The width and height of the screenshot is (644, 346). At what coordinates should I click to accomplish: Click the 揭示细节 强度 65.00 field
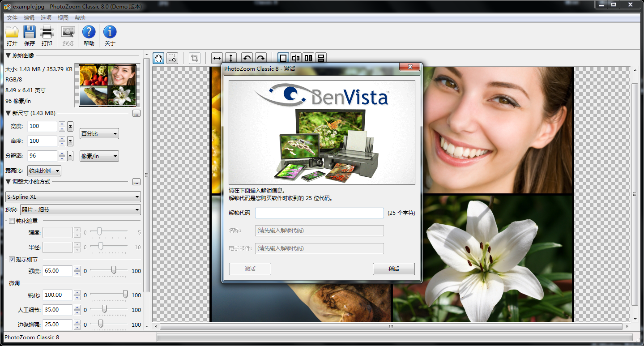click(x=58, y=271)
